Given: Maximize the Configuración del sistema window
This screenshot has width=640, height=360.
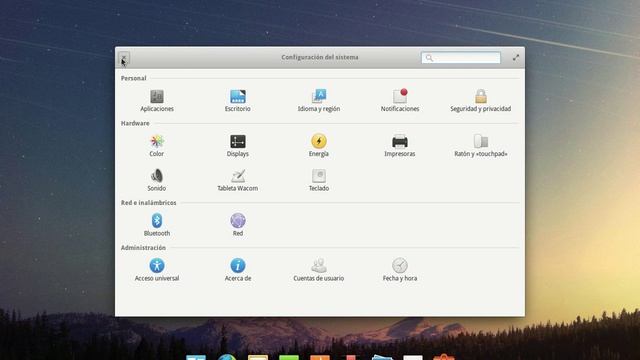Looking at the screenshot, I should tap(516, 58).
